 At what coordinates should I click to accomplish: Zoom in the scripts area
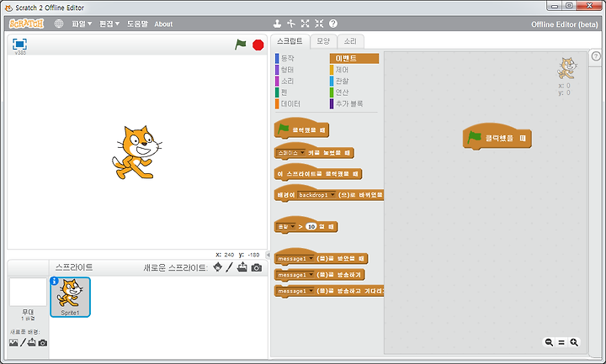[x=574, y=342]
